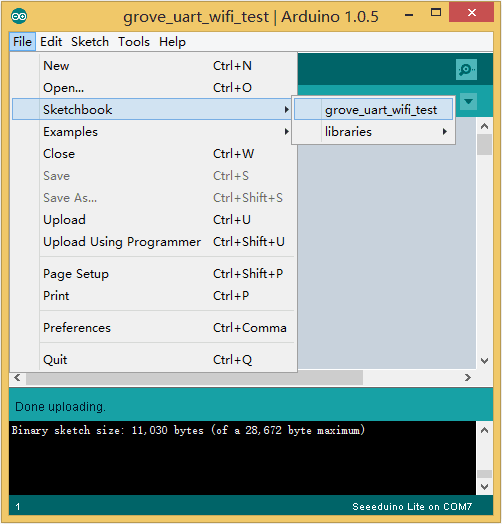Image resolution: width=502 pixels, height=524 pixels.
Task: Expand the libraries submenu arrow
Action: click(x=445, y=132)
